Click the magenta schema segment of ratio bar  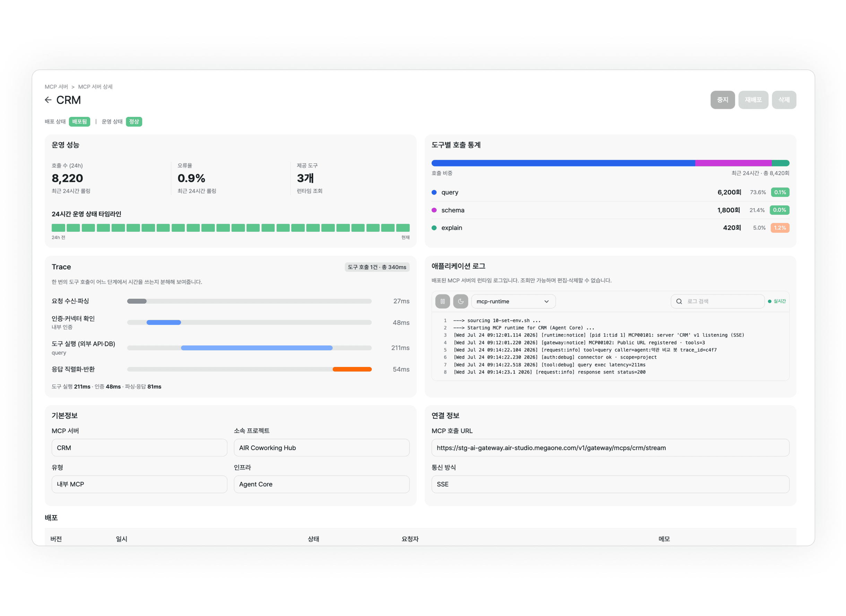click(x=733, y=163)
